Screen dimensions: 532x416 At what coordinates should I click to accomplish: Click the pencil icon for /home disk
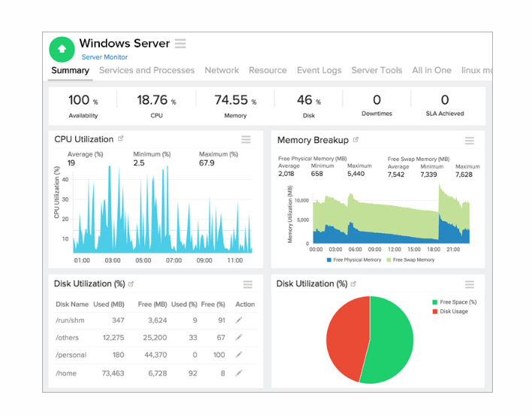pyautogui.click(x=240, y=373)
